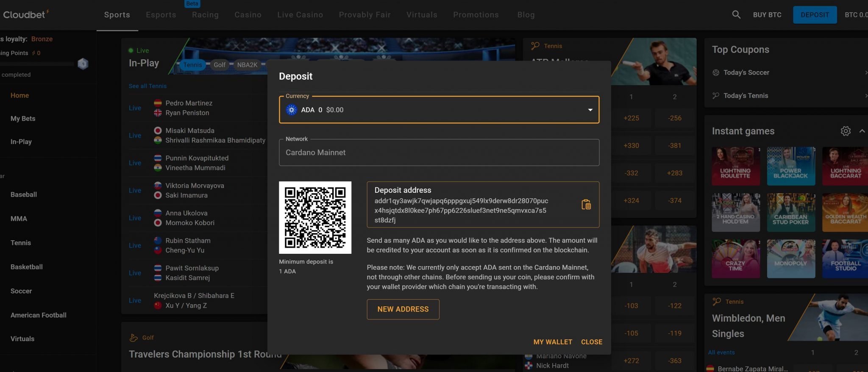Open MY WALLET from deposit dialog

(x=553, y=342)
